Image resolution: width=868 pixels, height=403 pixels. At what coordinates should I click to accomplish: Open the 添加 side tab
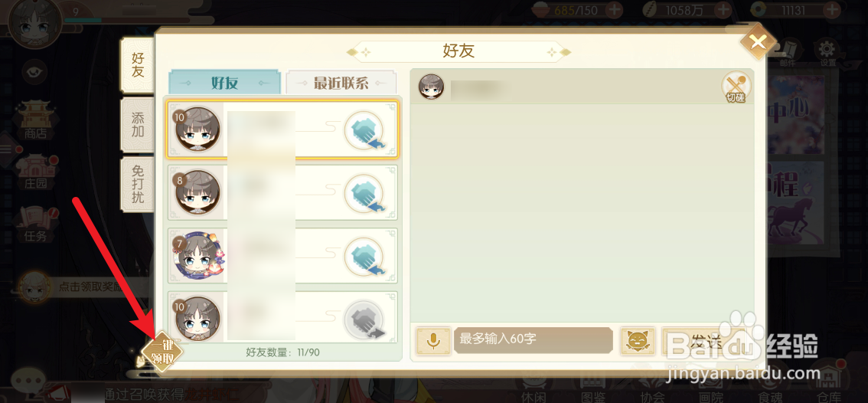pos(138,125)
